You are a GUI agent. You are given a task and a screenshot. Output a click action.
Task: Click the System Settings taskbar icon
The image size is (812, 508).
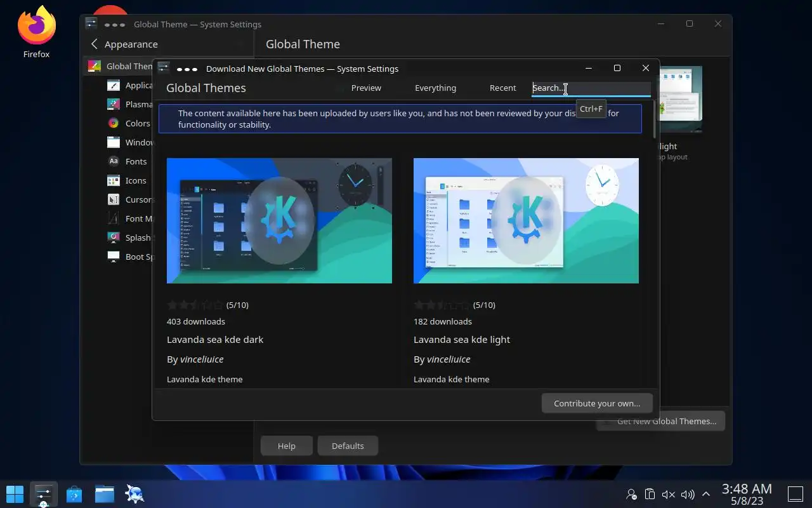[43, 493]
